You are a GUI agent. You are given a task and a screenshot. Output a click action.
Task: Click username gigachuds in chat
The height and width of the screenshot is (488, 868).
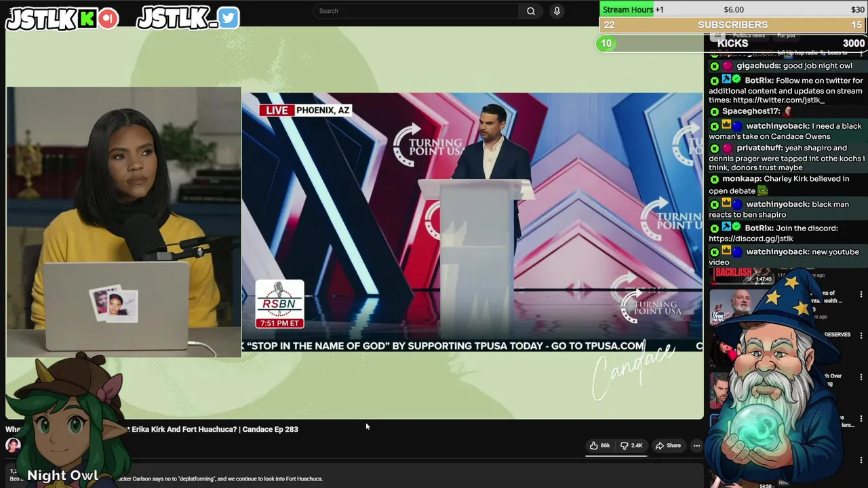pos(758,66)
